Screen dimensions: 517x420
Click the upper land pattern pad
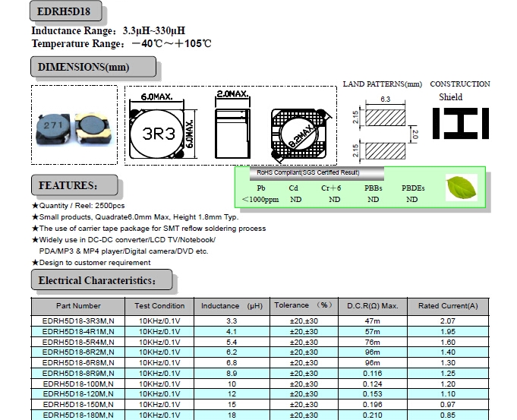(x=385, y=118)
